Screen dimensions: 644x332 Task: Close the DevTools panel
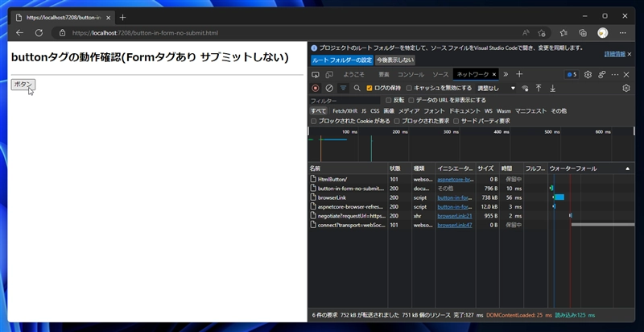[x=626, y=74]
